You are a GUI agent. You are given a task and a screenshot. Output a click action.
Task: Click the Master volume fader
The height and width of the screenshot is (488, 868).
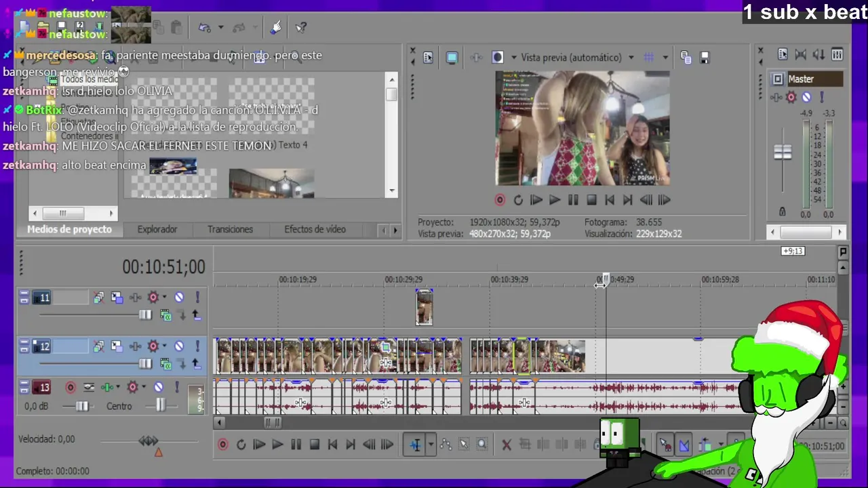pyautogui.click(x=783, y=152)
